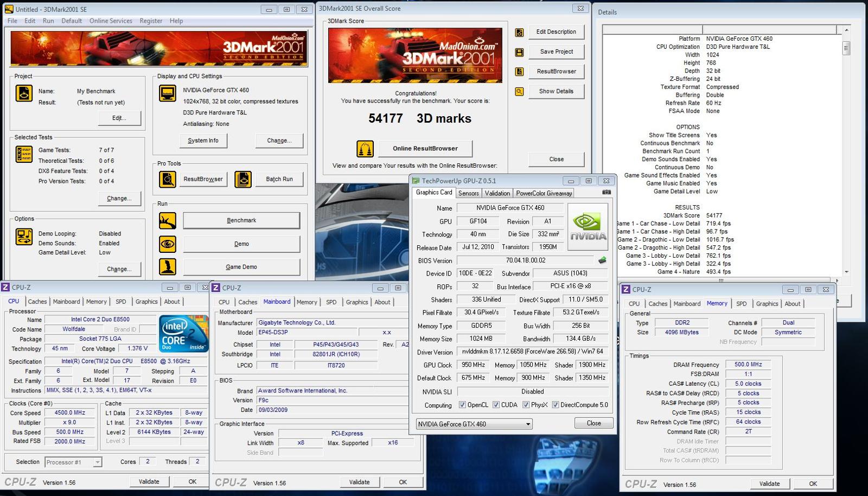Click the Intel Core 2 Duo logo in CPU-Z

click(183, 334)
